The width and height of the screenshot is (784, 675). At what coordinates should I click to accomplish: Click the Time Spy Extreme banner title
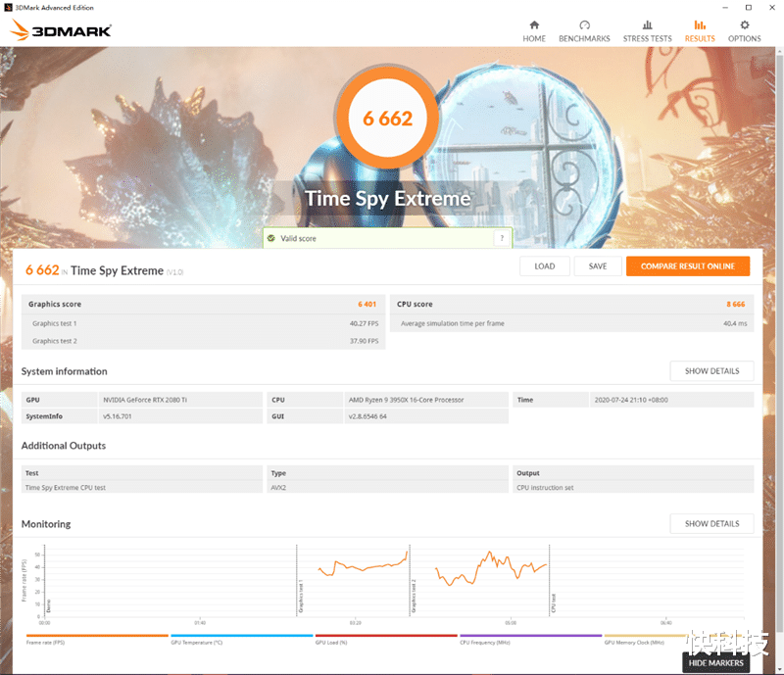(387, 199)
